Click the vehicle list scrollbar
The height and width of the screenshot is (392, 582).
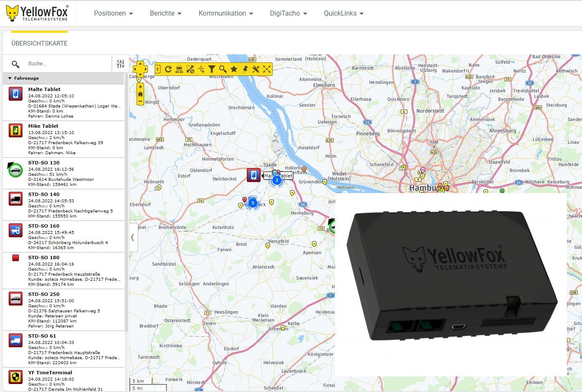126,202
